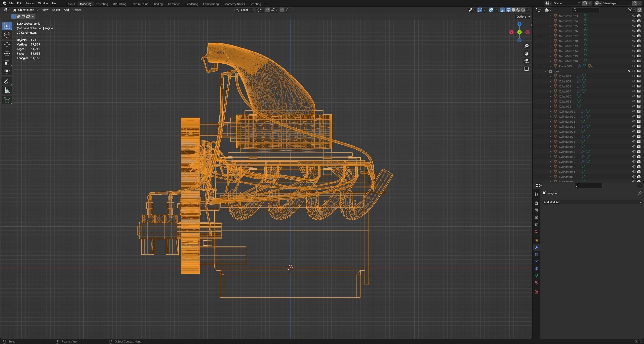Open the View Layer properties tab
Screen dimensions: 644x344
tap(536, 217)
